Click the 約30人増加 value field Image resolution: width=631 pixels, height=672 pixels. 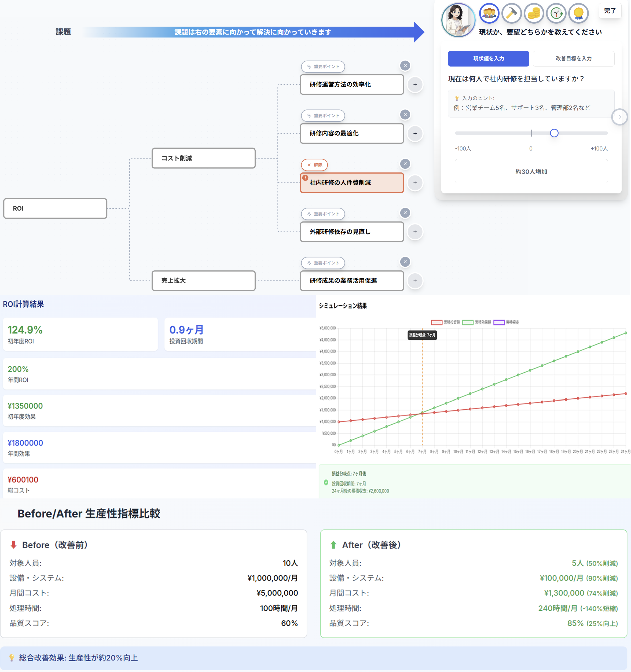click(531, 171)
